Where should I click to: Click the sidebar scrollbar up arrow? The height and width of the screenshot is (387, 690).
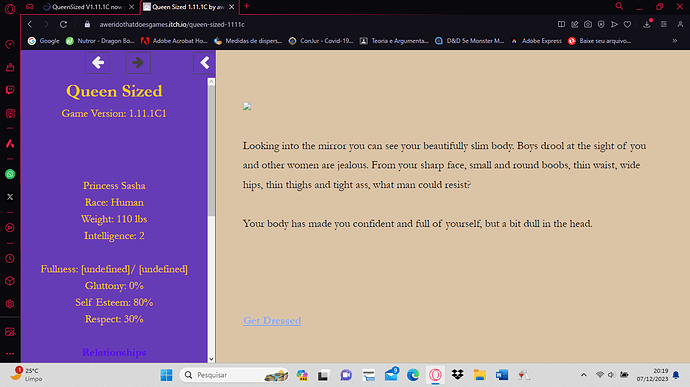click(x=211, y=81)
